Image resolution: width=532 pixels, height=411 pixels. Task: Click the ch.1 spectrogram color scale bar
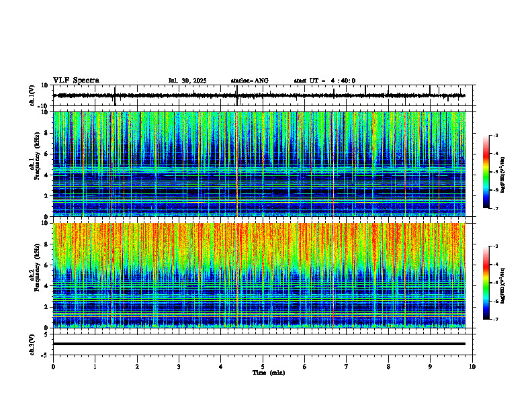click(486, 172)
